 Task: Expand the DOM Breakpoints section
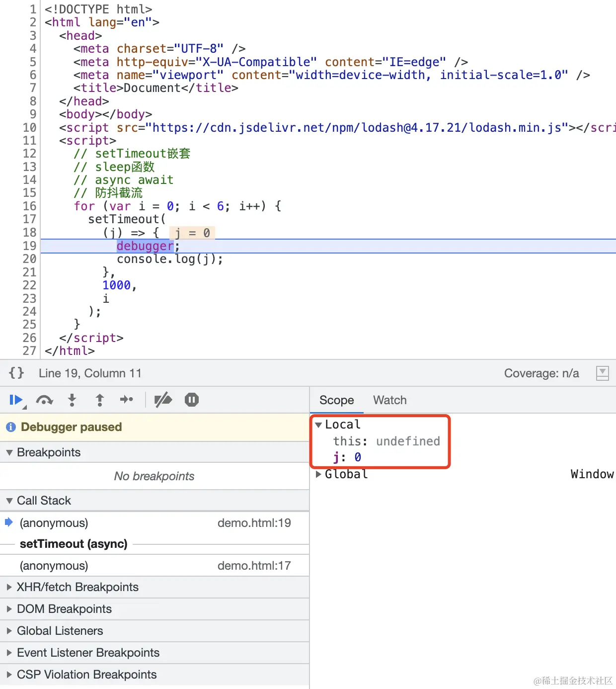(x=154, y=609)
